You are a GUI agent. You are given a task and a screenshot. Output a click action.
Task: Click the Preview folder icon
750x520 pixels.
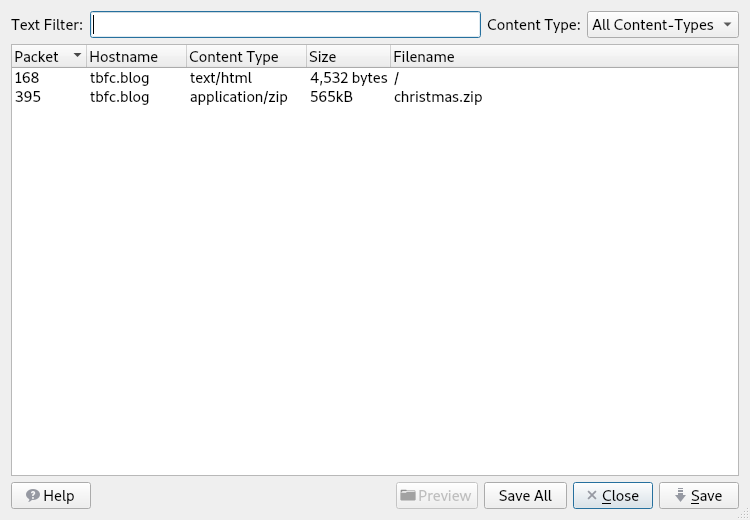(407, 495)
